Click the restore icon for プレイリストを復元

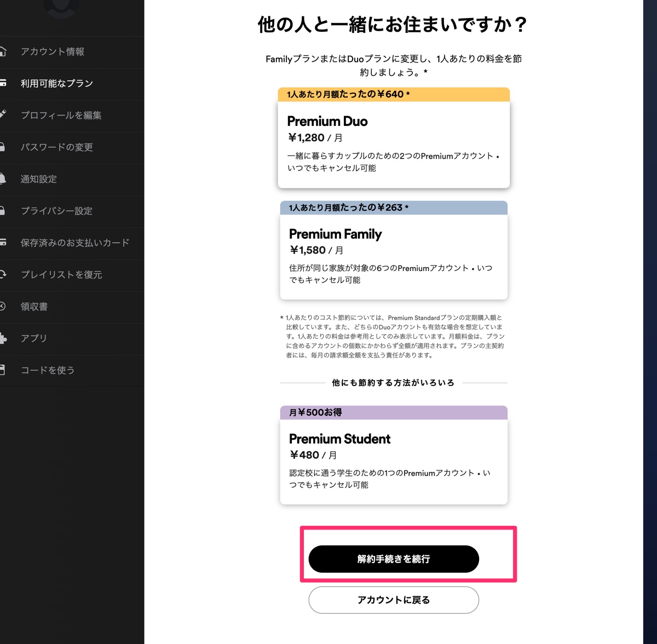(3, 275)
